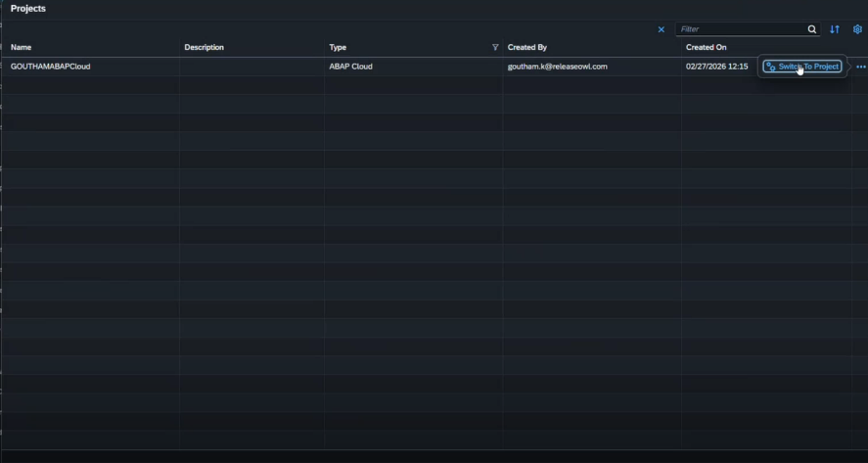Click the Name column header

(x=22, y=47)
